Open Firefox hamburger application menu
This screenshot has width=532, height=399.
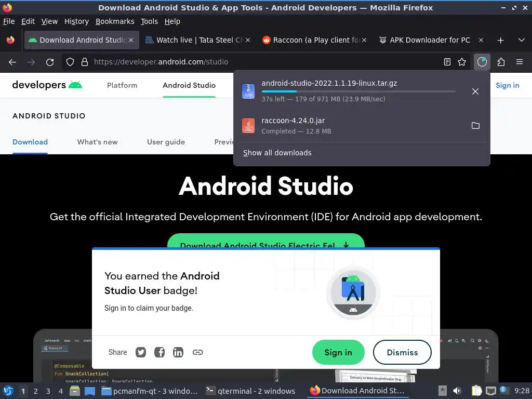(x=520, y=62)
